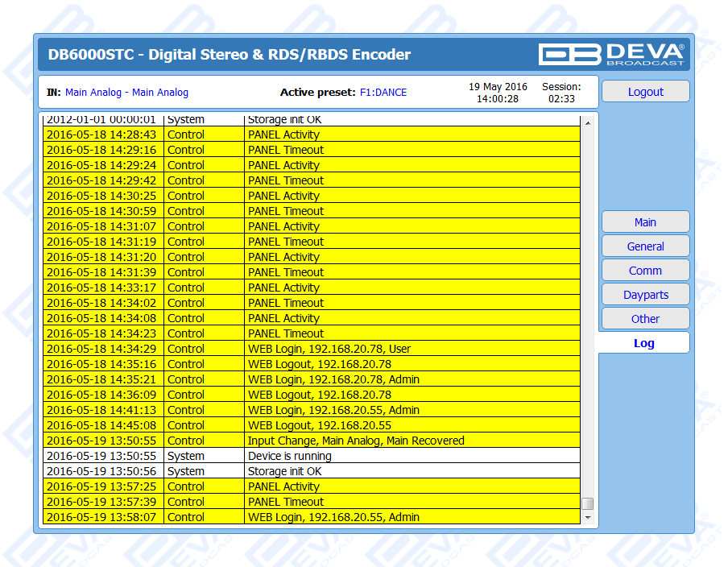Click the F1:DANCE active preset link
This screenshot has height=567, width=728.
tap(383, 93)
